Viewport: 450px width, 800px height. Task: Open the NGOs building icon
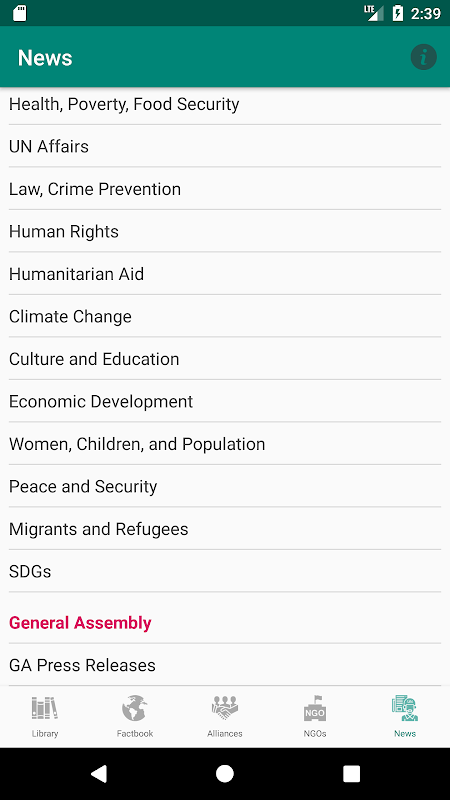[x=315, y=708]
